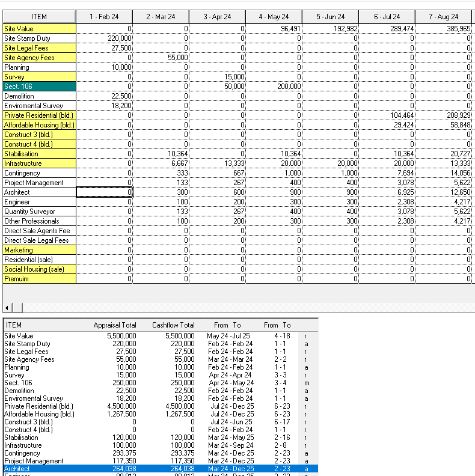Select the Stabilisation row in the summary list
The height and width of the screenshot is (476, 475).
click(x=161, y=438)
